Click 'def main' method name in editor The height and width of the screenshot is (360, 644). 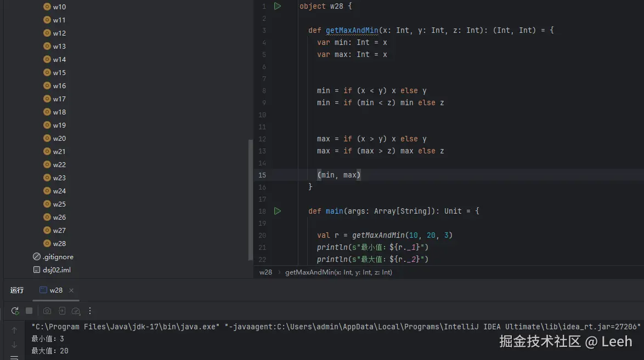pos(334,211)
